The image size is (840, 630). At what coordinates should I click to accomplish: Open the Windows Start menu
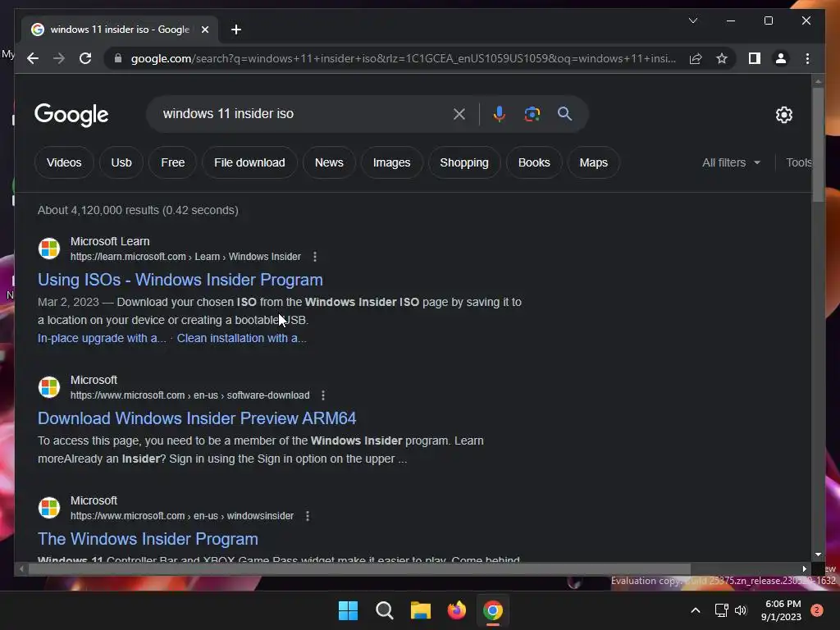348,610
